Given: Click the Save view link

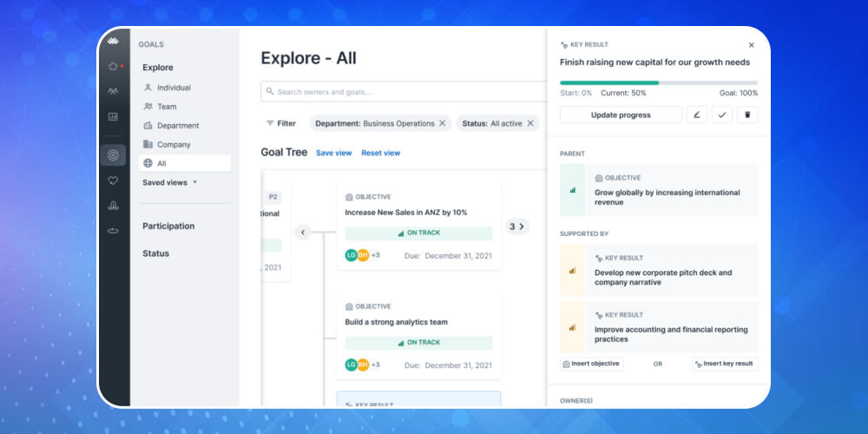Looking at the screenshot, I should [x=333, y=153].
